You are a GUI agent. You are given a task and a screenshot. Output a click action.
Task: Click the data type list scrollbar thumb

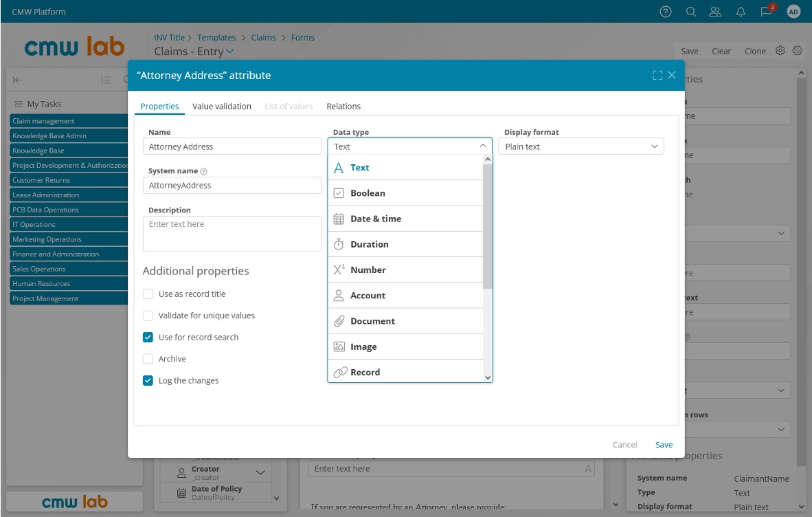point(487,226)
